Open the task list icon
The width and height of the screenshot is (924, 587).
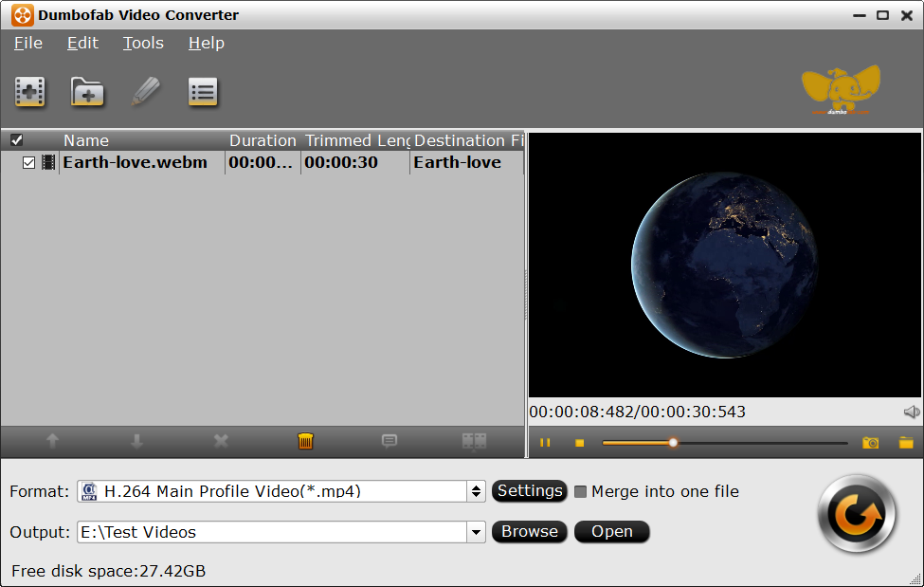point(203,91)
